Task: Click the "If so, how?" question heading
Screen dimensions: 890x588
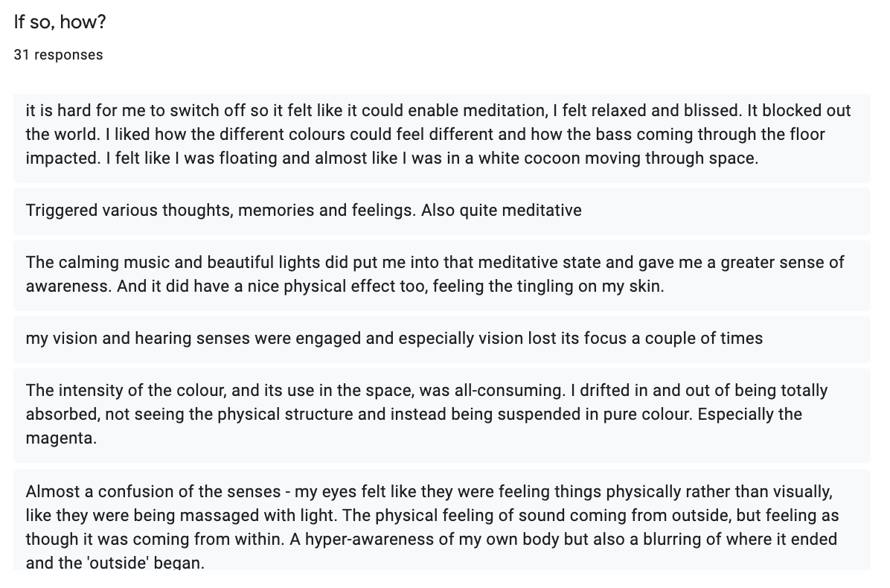Action: pos(60,22)
